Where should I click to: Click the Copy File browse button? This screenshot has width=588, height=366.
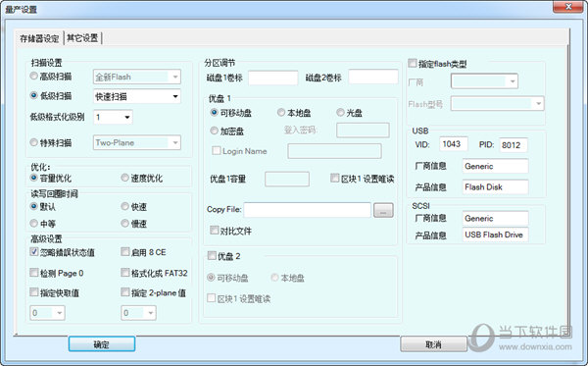[x=383, y=210]
